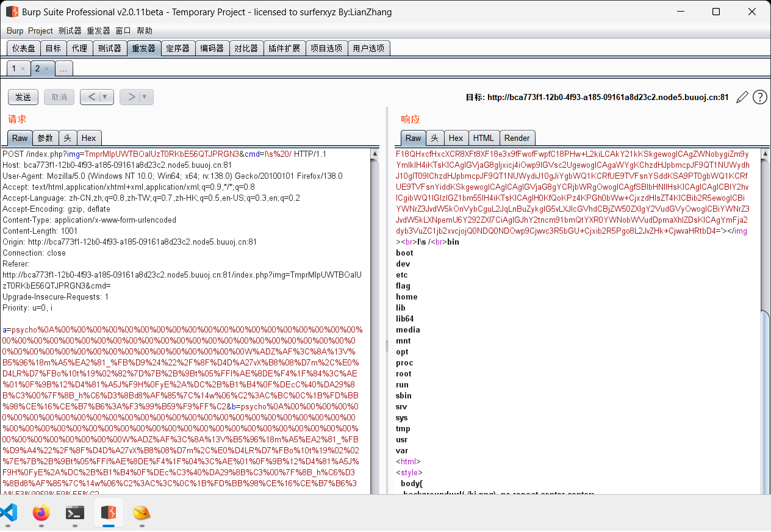Go back in request history

click(x=92, y=96)
